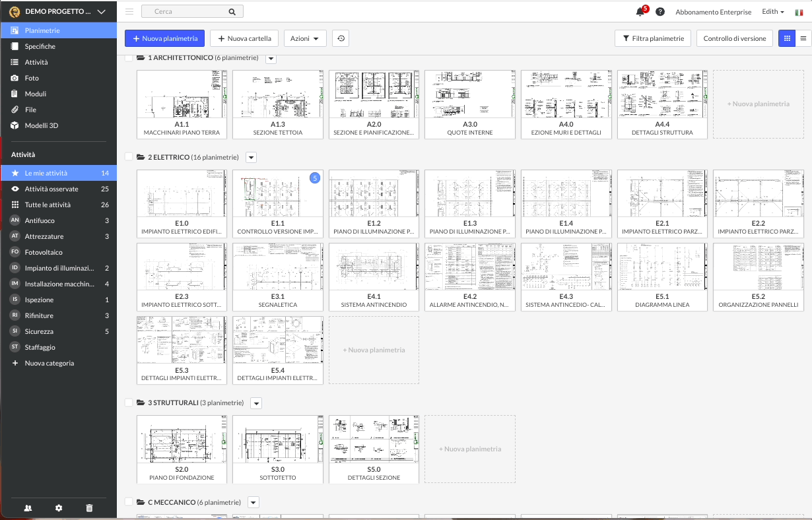Viewport: 812px width, 520px height.
Task: Open Foto in the sidebar
Action: [x=58, y=78]
